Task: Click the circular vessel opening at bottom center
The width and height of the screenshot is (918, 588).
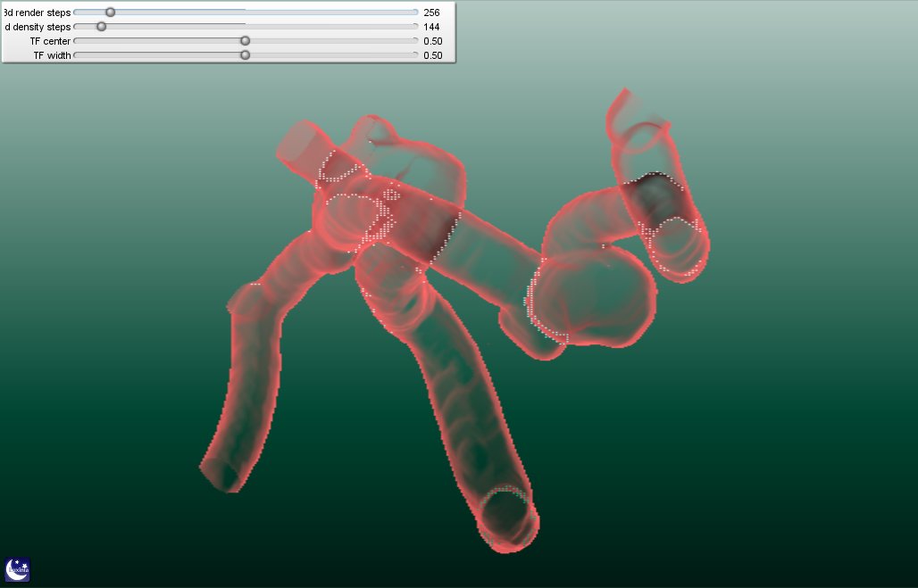Action: (x=506, y=513)
